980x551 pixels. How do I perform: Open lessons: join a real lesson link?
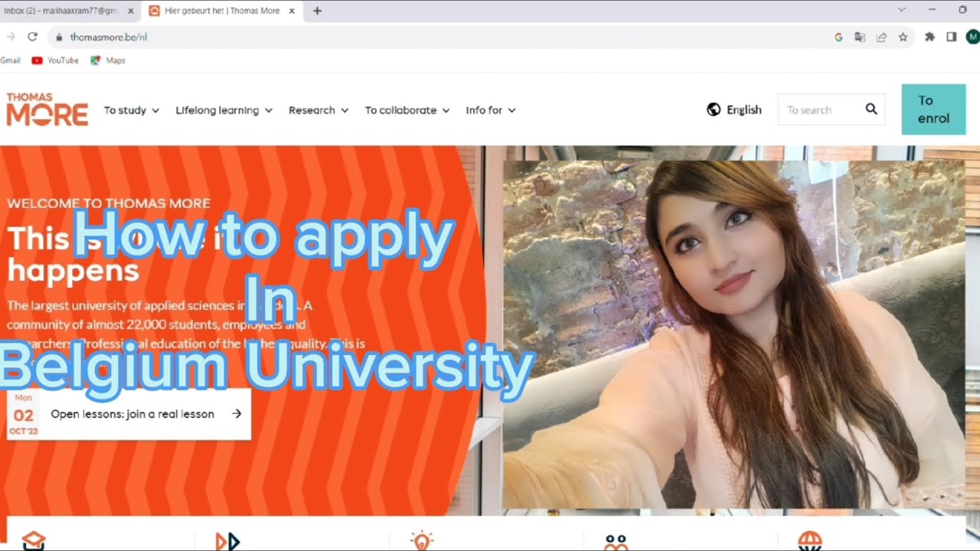tap(132, 414)
